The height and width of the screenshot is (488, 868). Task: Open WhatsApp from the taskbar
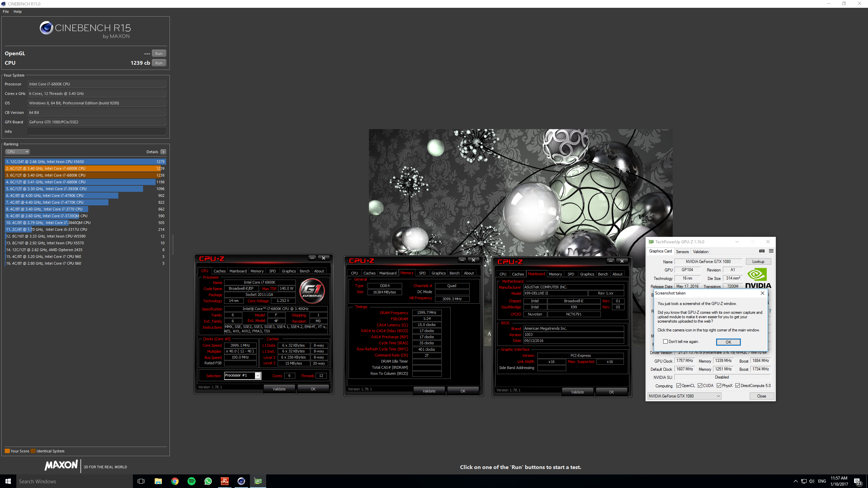208,481
